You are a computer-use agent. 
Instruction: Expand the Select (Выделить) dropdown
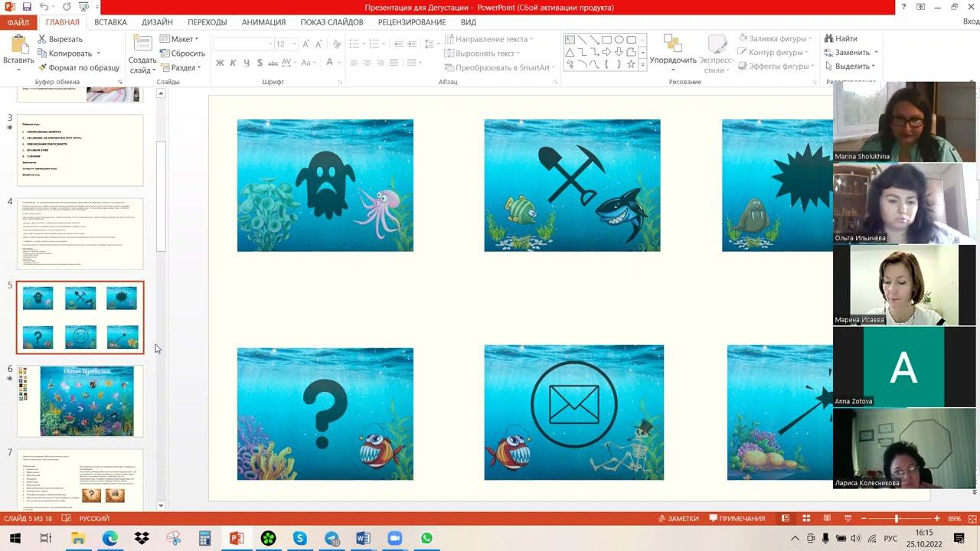[x=851, y=67]
